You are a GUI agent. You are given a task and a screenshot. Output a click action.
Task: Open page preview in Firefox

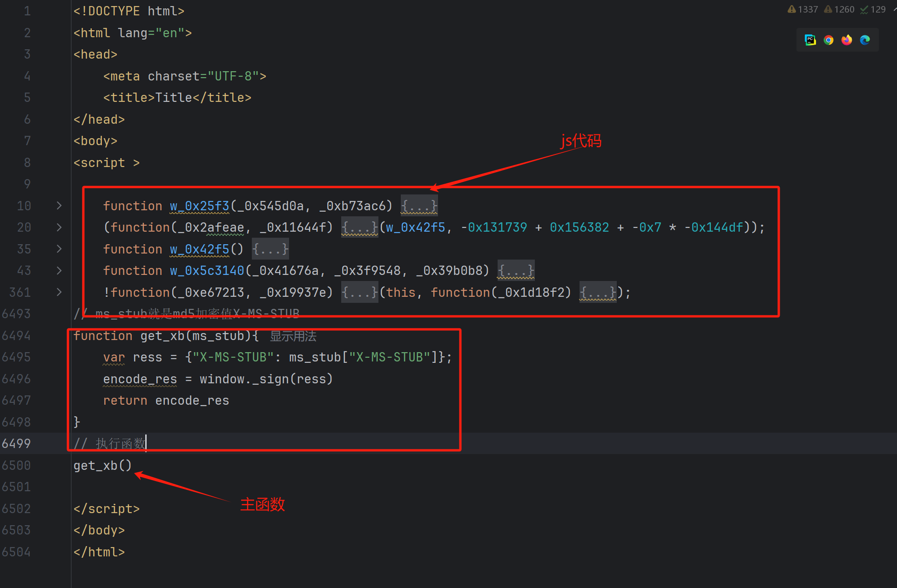tap(847, 40)
